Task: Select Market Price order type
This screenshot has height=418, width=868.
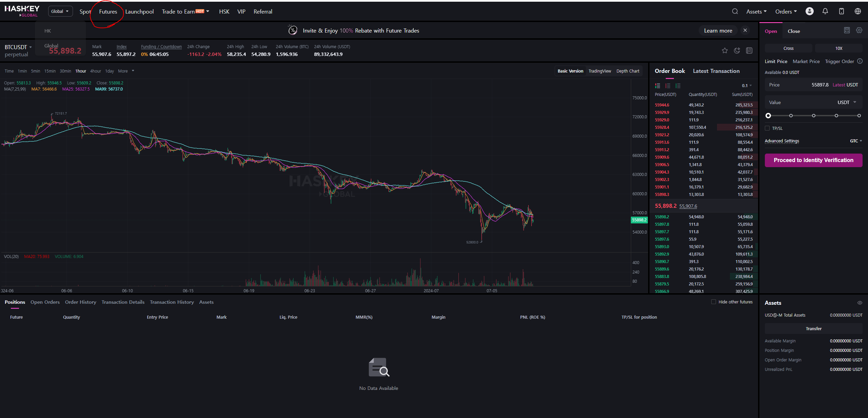Action: (x=806, y=61)
